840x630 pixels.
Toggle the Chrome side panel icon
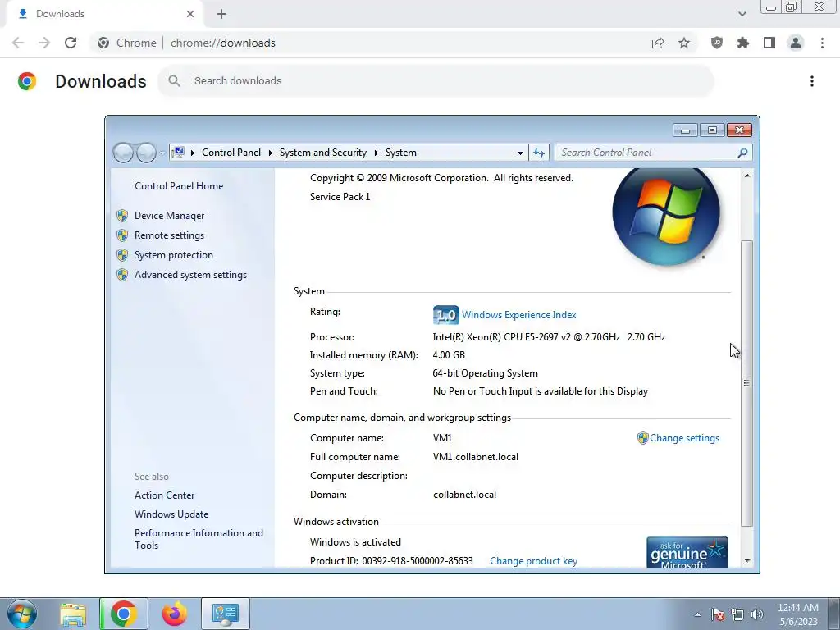(x=769, y=43)
